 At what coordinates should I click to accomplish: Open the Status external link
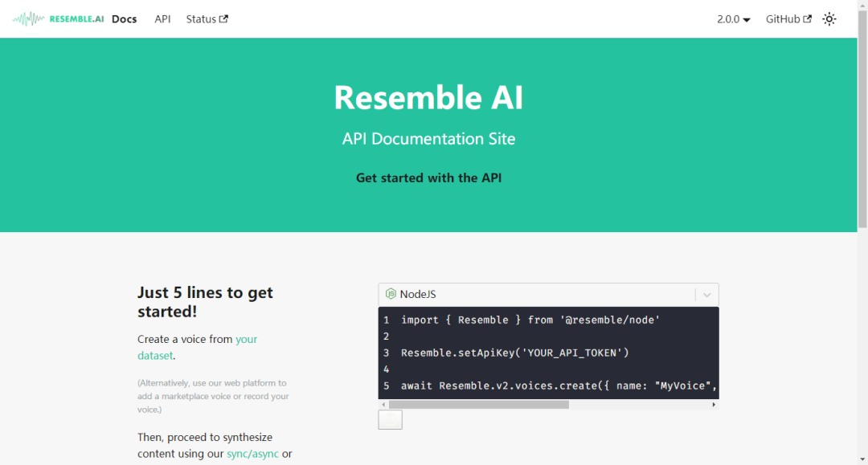pyautogui.click(x=207, y=18)
